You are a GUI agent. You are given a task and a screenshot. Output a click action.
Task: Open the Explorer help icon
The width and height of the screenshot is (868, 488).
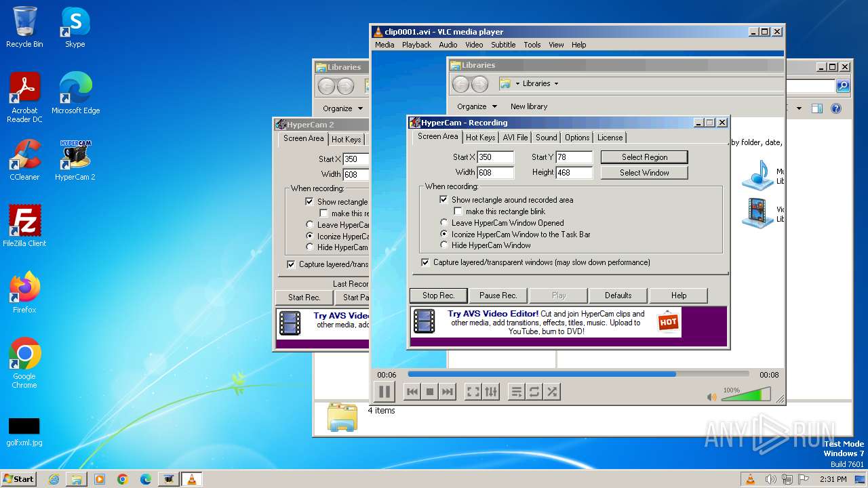(836, 108)
